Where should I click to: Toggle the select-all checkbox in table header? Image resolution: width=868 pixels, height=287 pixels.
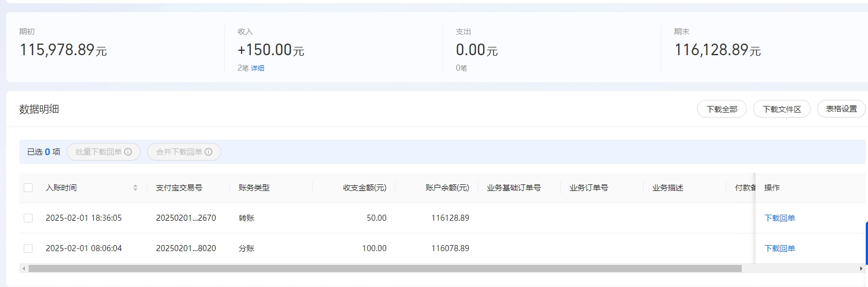tap(28, 188)
